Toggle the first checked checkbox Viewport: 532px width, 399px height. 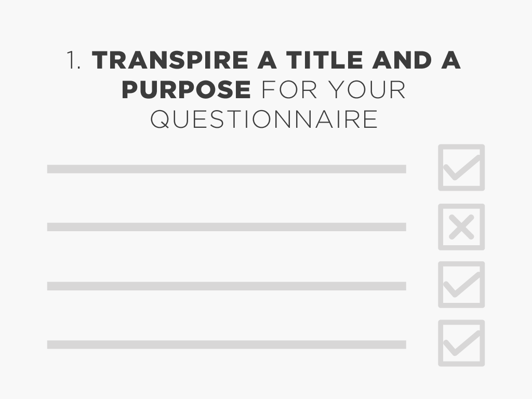461,168
